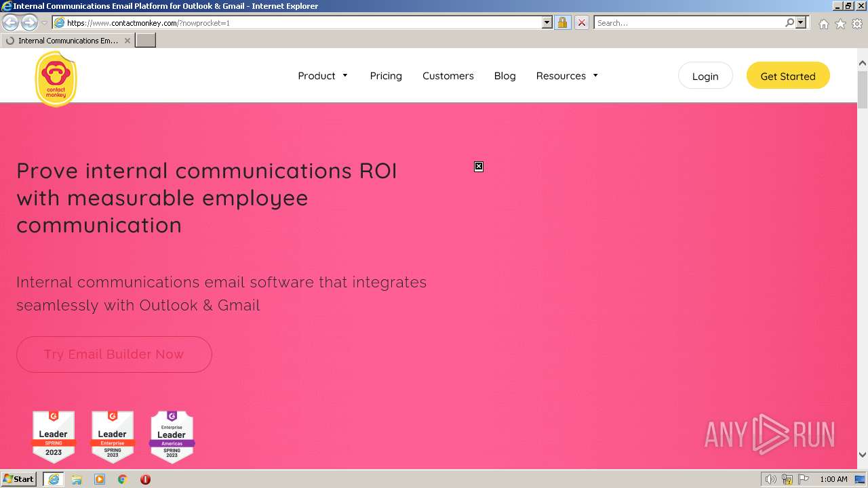Click Try Email Builder Now button
This screenshot has height=488, width=868.
tap(114, 354)
